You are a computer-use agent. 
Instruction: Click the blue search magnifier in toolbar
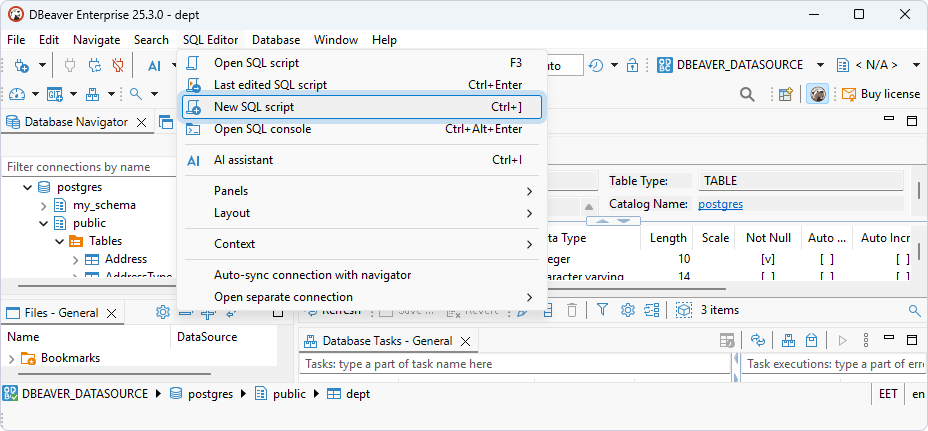(x=136, y=94)
